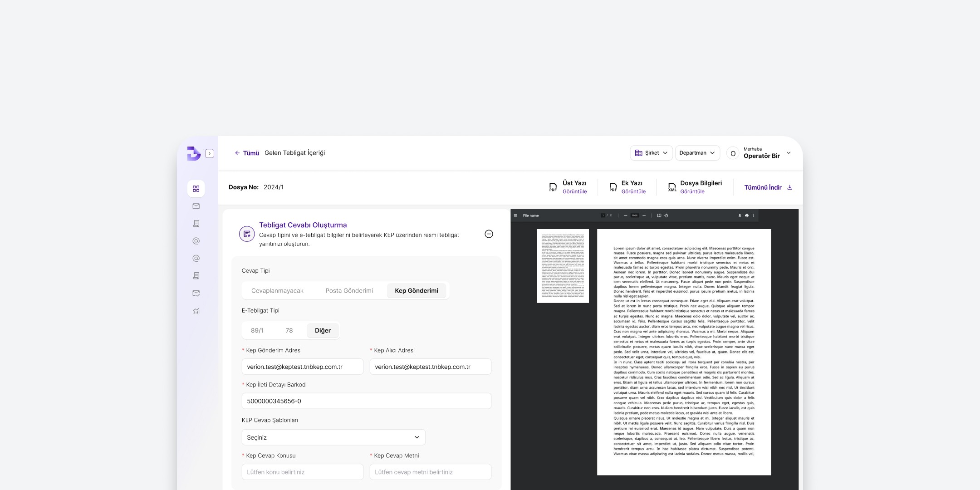Open the Departman dropdown
This screenshot has width=980, height=490.
pyautogui.click(x=697, y=153)
